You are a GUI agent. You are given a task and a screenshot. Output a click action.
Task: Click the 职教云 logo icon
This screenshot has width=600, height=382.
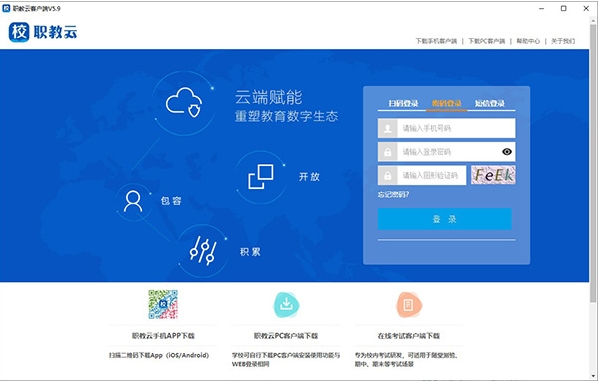coord(19,32)
